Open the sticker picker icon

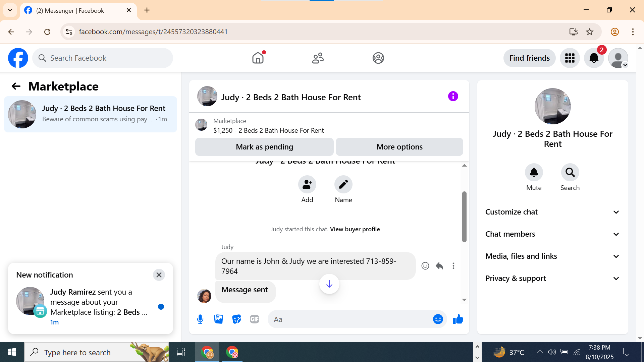[x=236, y=319]
